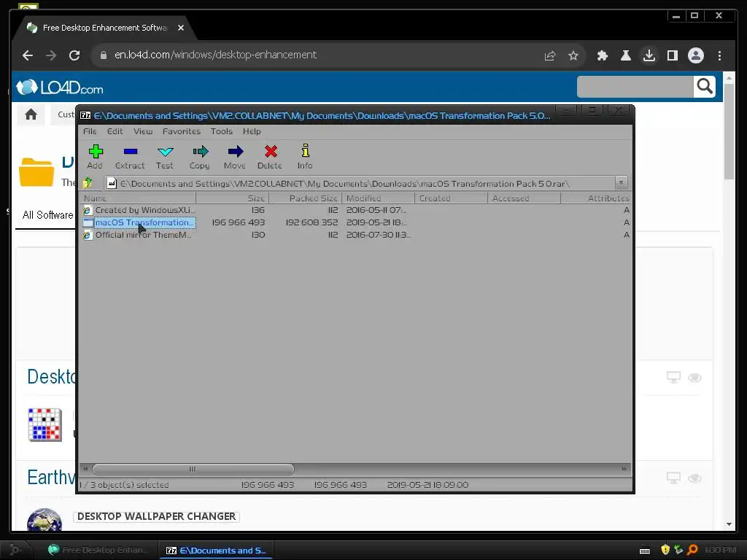Open the Start menu button
747x560 pixels.
15,550
